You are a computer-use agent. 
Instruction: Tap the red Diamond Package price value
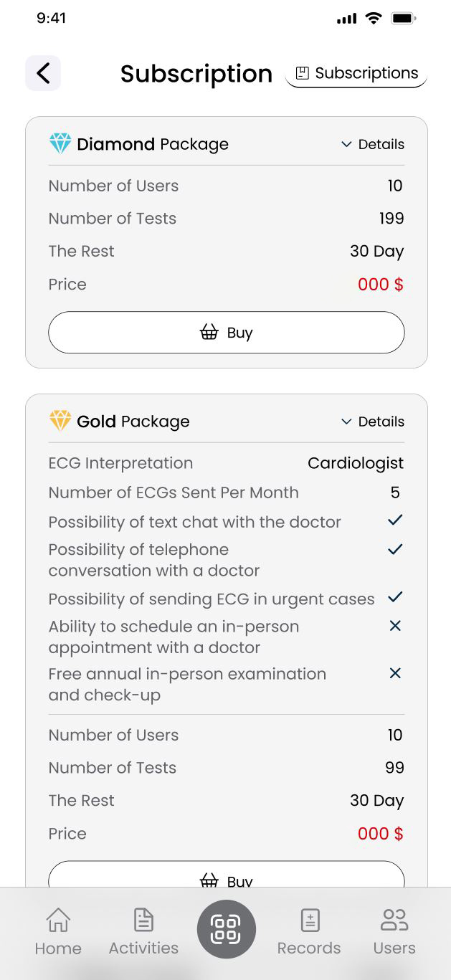pyautogui.click(x=381, y=285)
